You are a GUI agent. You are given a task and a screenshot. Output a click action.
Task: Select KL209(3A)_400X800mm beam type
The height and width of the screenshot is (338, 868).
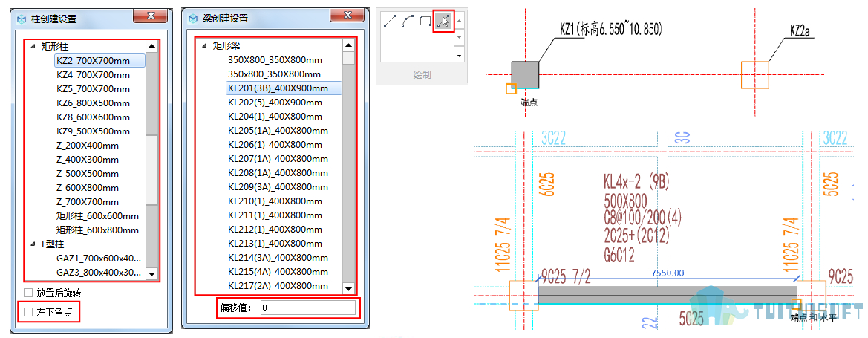pyautogui.click(x=278, y=186)
